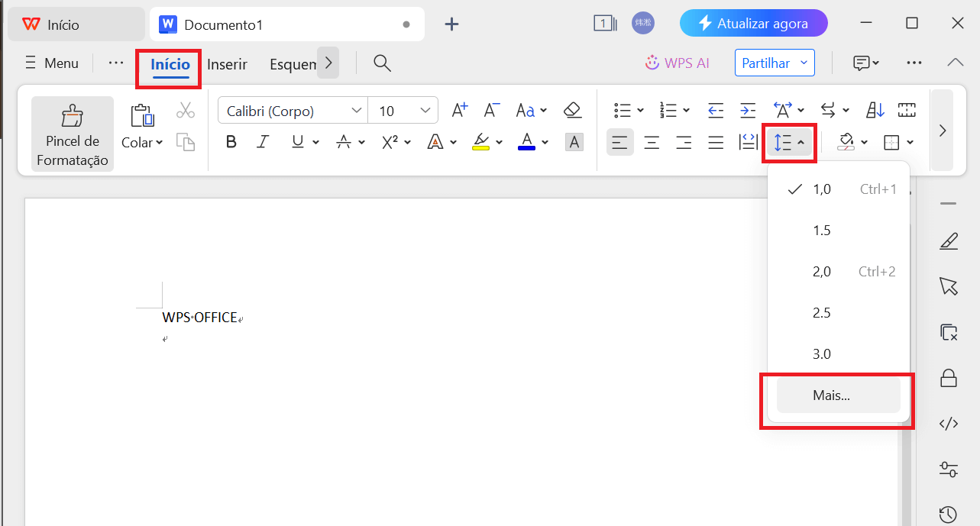
Task: Apply italic formatting
Action: tap(262, 141)
